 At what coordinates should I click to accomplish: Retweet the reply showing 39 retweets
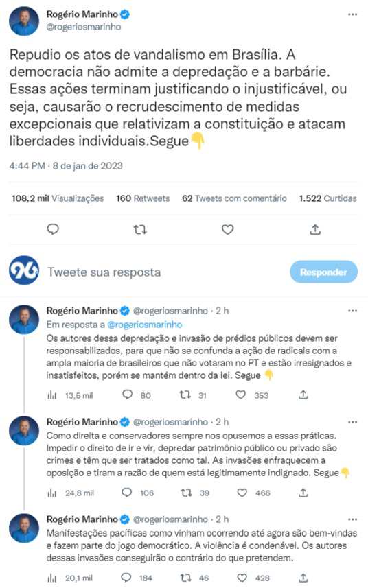pos(187,493)
